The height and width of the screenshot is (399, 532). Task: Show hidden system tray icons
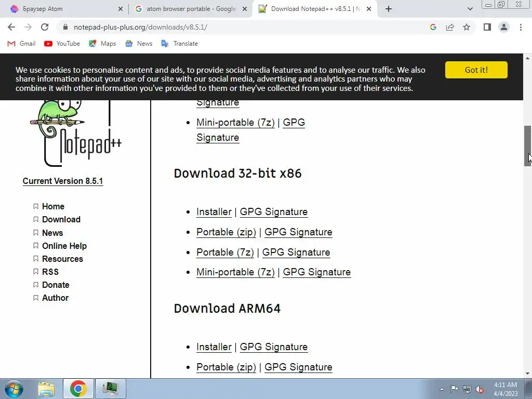(442, 389)
